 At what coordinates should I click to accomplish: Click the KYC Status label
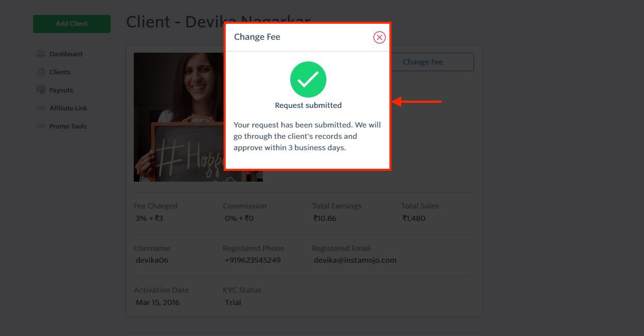(242, 290)
